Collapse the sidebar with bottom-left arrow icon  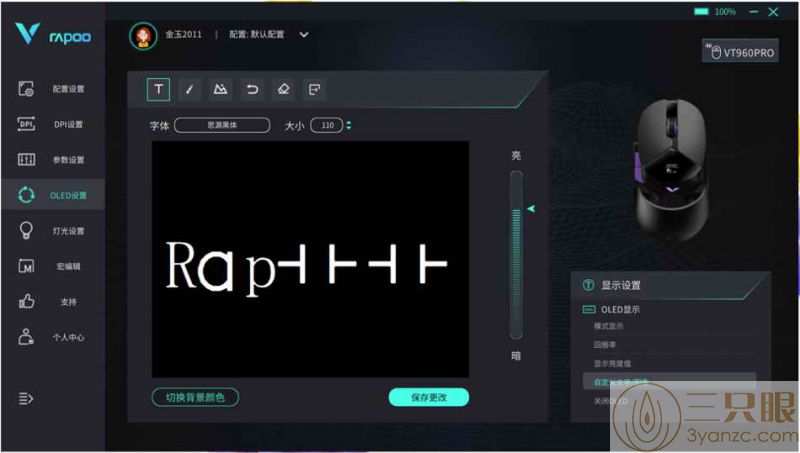(x=26, y=398)
